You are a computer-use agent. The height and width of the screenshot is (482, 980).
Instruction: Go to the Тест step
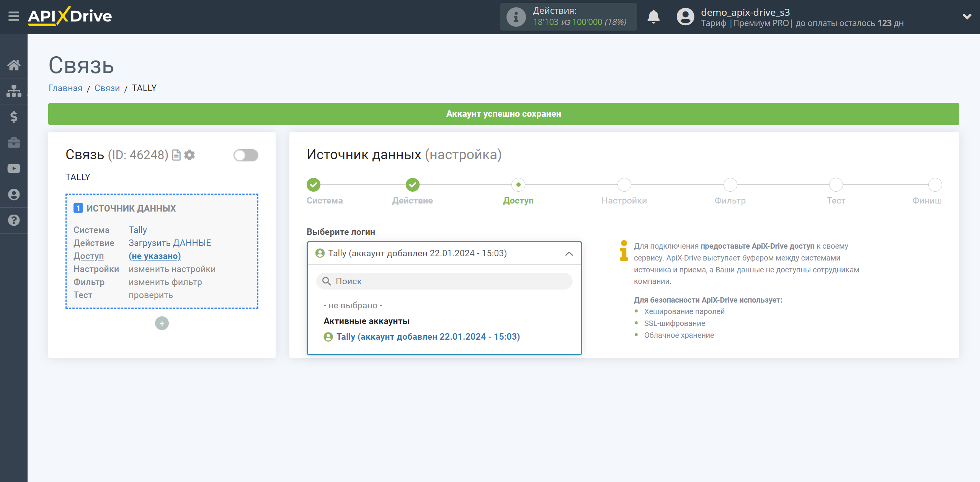pos(836,185)
